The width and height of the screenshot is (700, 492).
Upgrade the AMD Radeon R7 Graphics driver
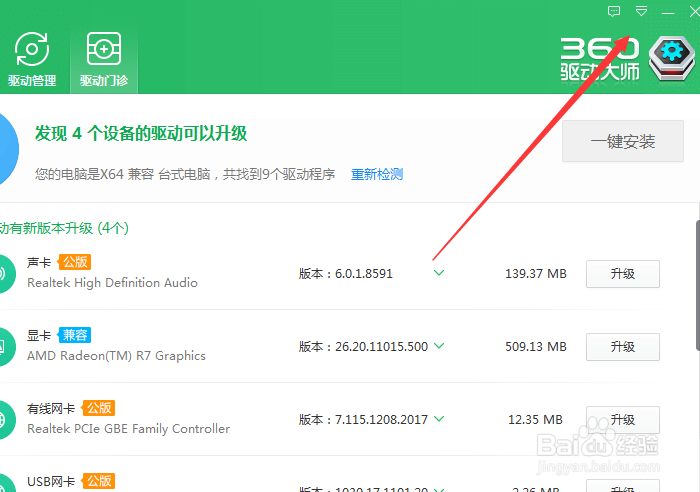click(623, 346)
